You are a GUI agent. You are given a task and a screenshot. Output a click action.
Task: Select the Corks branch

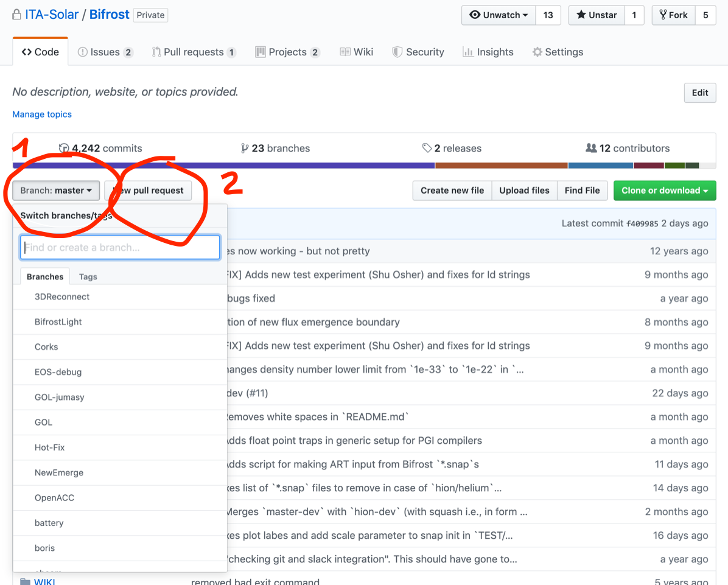click(x=120, y=347)
